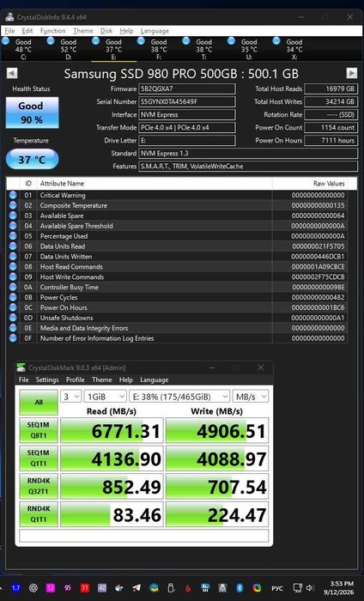Click SEQ1M Q8T1 read result 6771.31
Image resolution: width=364 pixels, height=601 pixels.
(112, 430)
